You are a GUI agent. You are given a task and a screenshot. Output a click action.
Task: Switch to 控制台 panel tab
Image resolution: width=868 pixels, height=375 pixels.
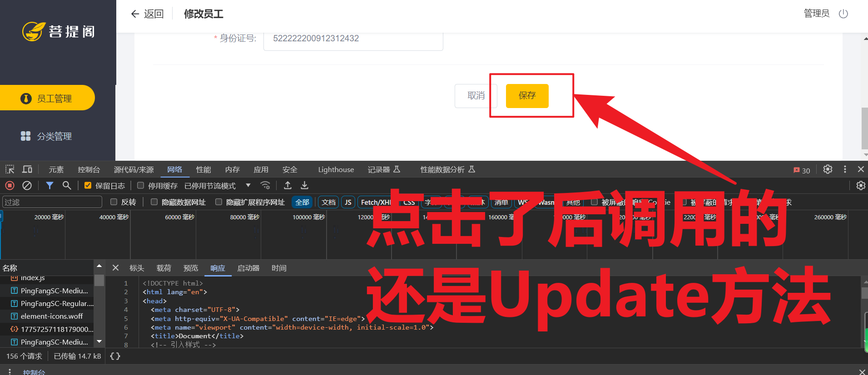pyautogui.click(x=89, y=169)
